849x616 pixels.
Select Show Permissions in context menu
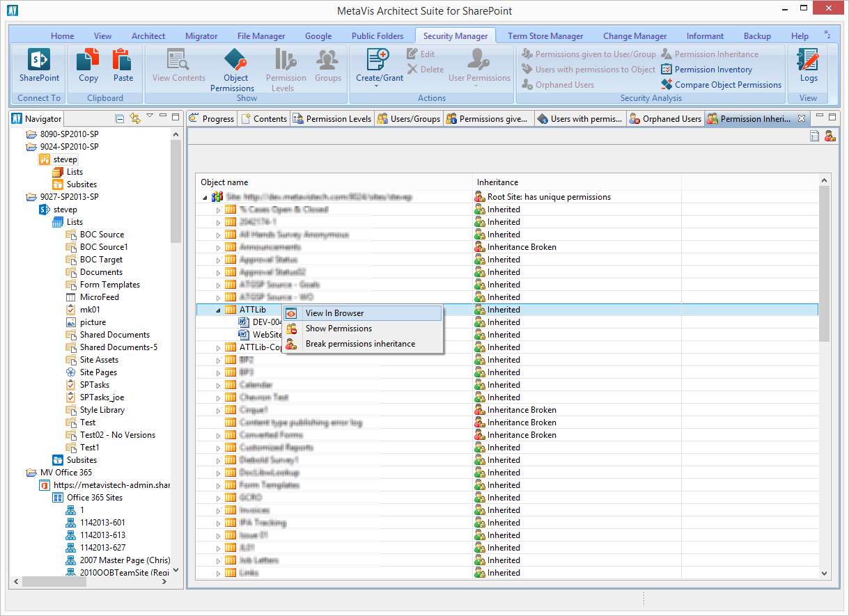[x=338, y=329]
